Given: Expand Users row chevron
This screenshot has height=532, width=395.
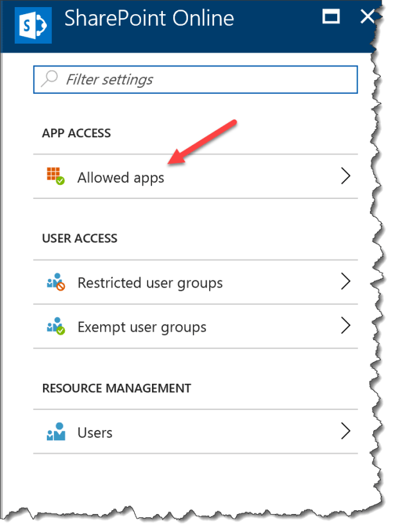Looking at the screenshot, I should click(346, 431).
